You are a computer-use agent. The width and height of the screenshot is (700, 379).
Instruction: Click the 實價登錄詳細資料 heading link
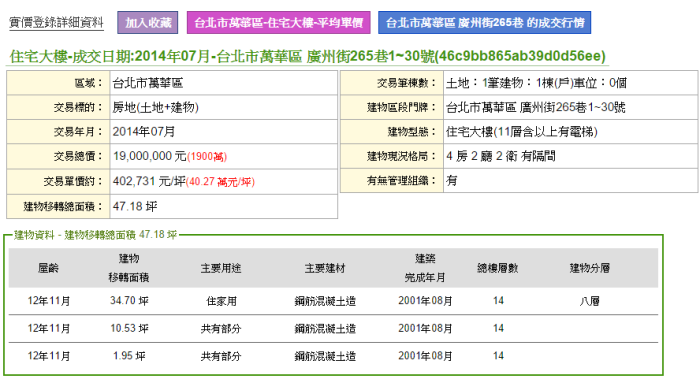56,22
